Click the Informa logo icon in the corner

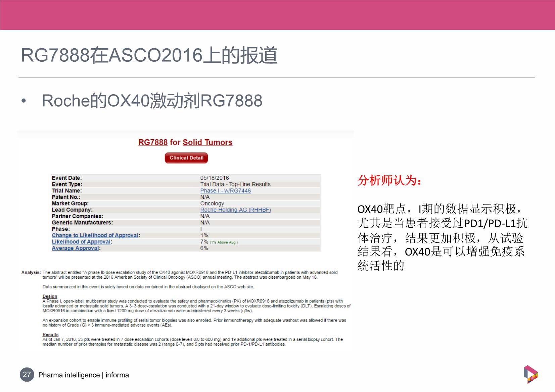[531, 374]
